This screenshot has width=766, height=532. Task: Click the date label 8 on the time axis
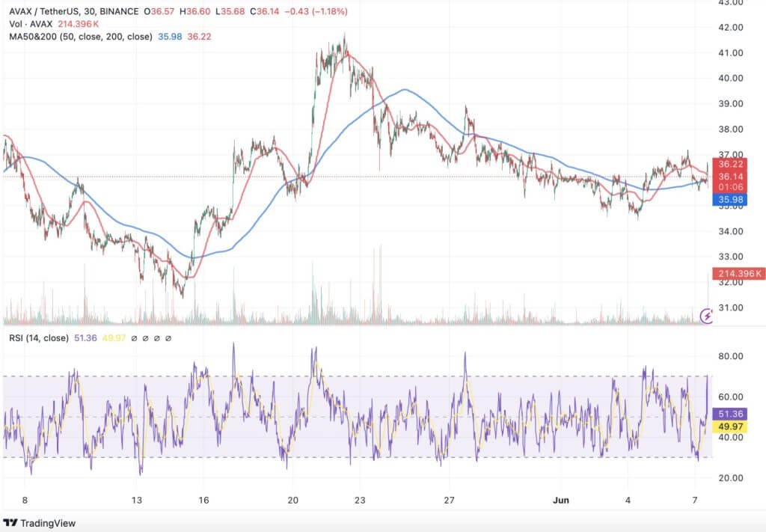(25, 500)
